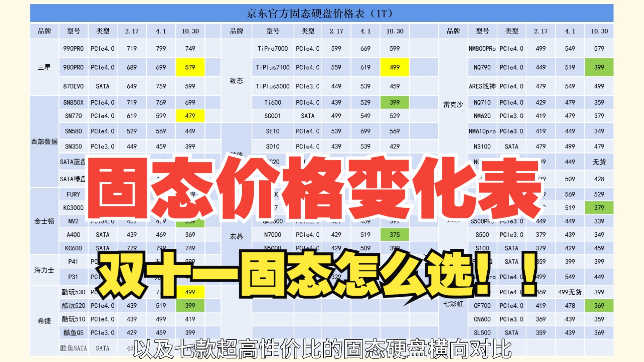Click the KC600 model cell
The image size is (644, 362).
tap(73, 248)
